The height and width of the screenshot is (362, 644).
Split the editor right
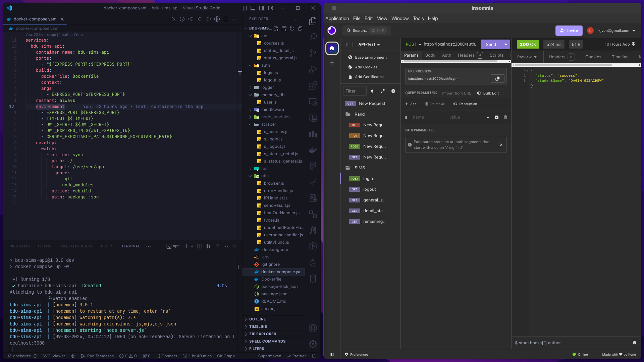(x=226, y=19)
